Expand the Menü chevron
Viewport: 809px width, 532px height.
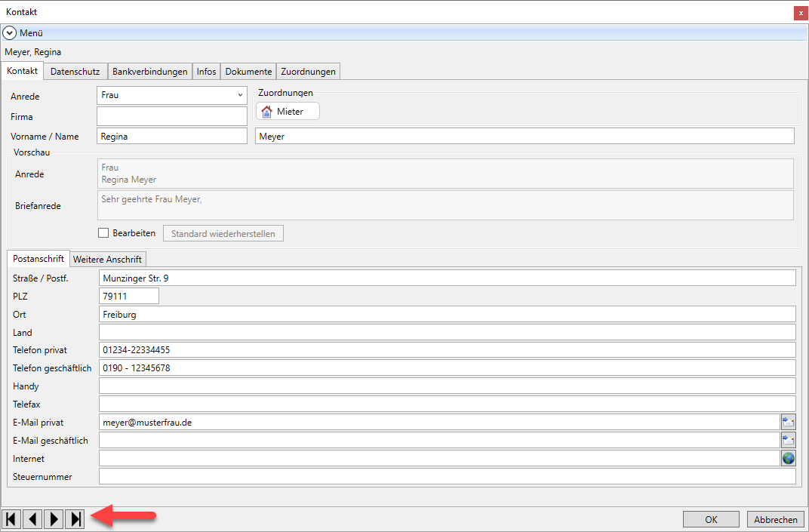pyautogui.click(x=10, y=33)
